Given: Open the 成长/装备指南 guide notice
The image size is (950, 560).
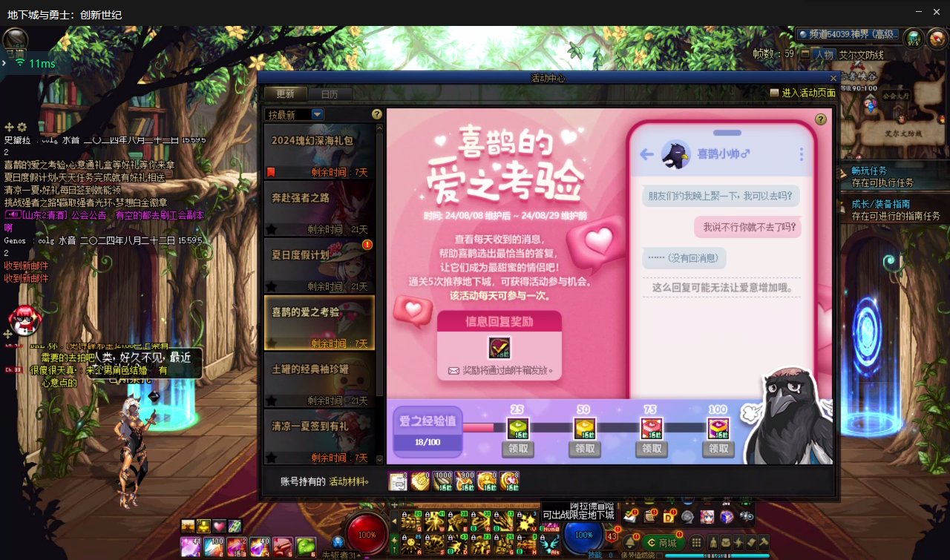Looking at the screenshot, I should tap(894, 209).
